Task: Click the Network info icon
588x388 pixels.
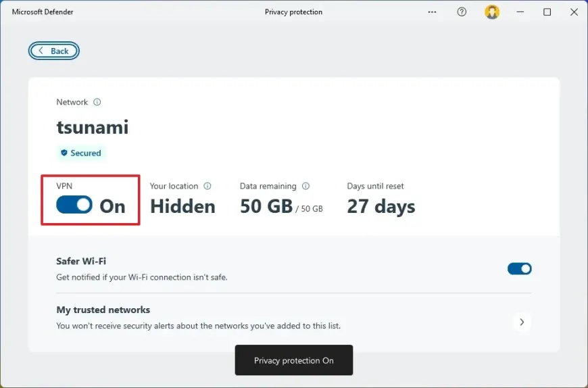Action: click(97, 102)
